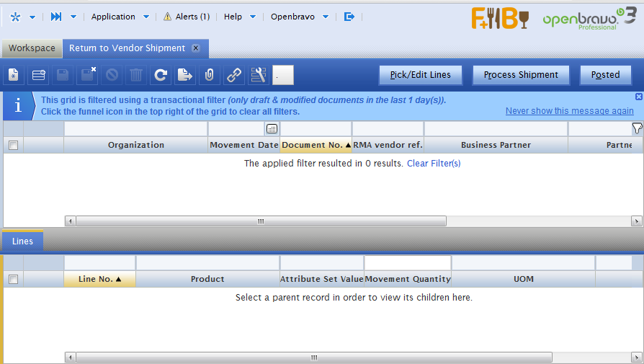
Task: Click the header grid horizontal scrollbar thumb
Action: [261, 221]
